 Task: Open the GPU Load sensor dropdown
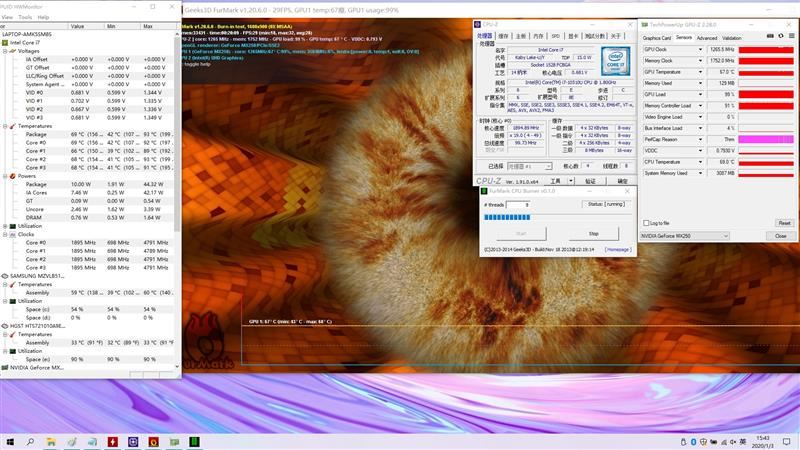point(700,94)
